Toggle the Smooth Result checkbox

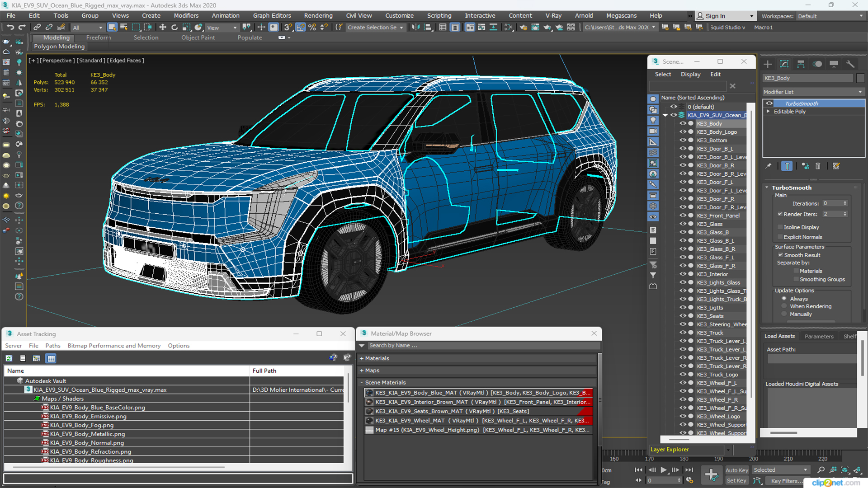(x=780, y=255)
